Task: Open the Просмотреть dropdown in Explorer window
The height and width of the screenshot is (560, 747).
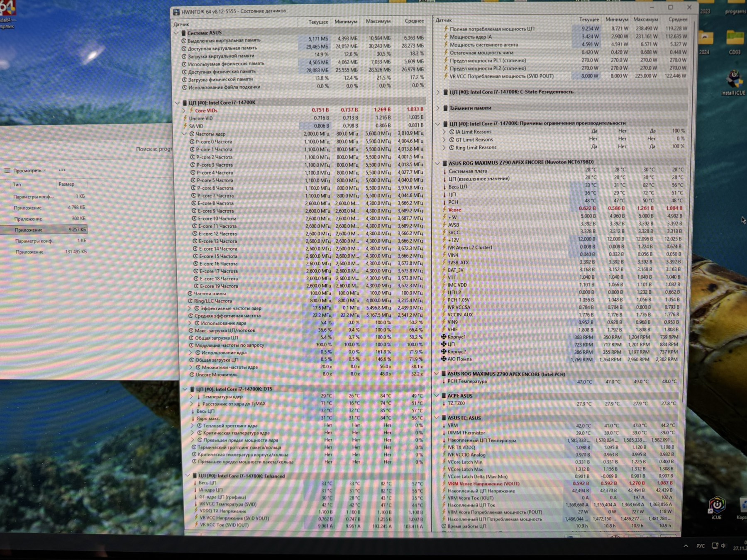Action: (26, 170)
